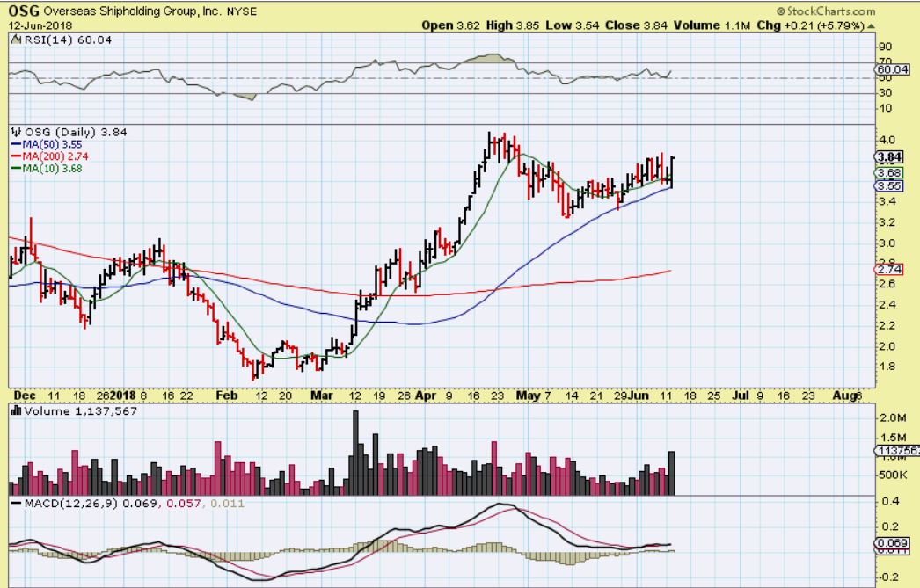Click the RSI value tag 60.04 on the right axis
This screenshot has width=920, height=588.
(893, 69)
